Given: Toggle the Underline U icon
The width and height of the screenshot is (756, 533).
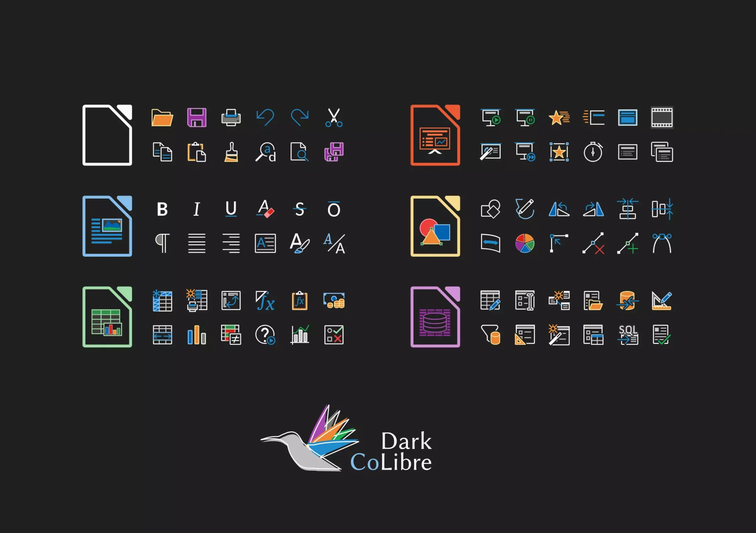Looking at the screenshot, I should [x=231, y=209].
